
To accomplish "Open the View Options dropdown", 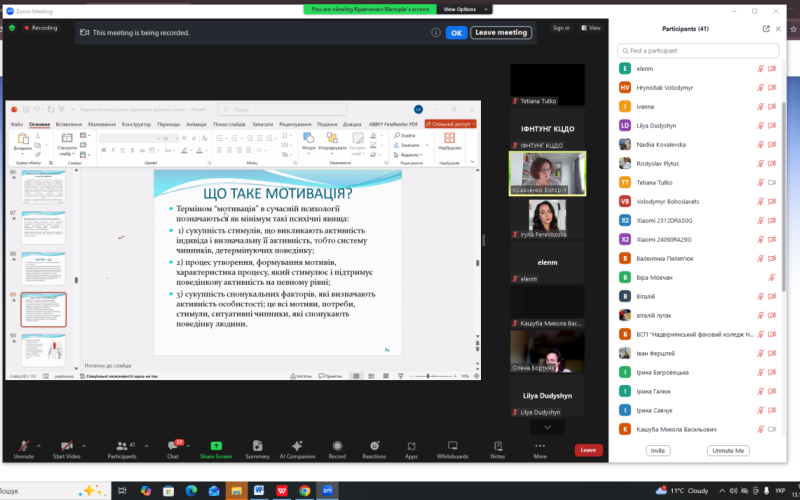I will (463, 9).
